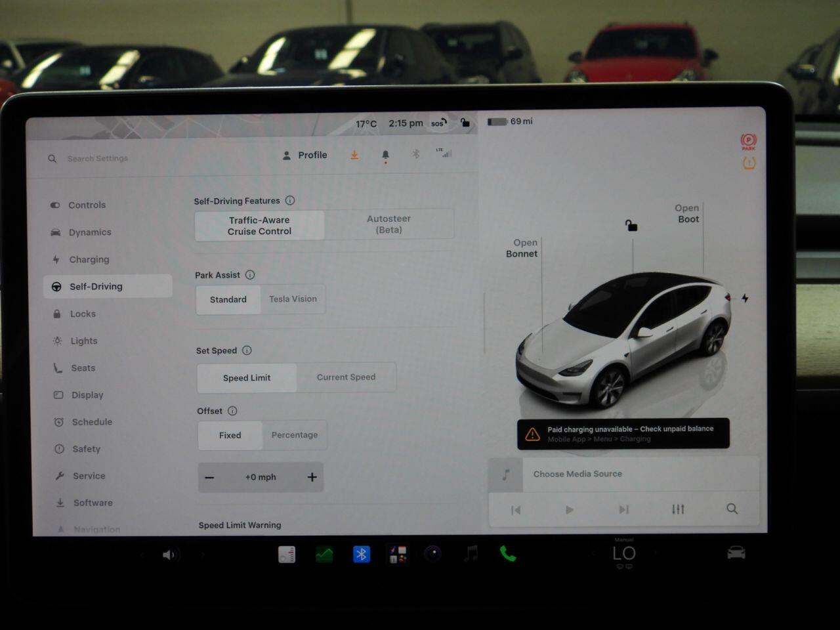This screenshot has height=630, width=840.
Task: Set Park Assist to Tesla Vision
Action: point(293,299)
